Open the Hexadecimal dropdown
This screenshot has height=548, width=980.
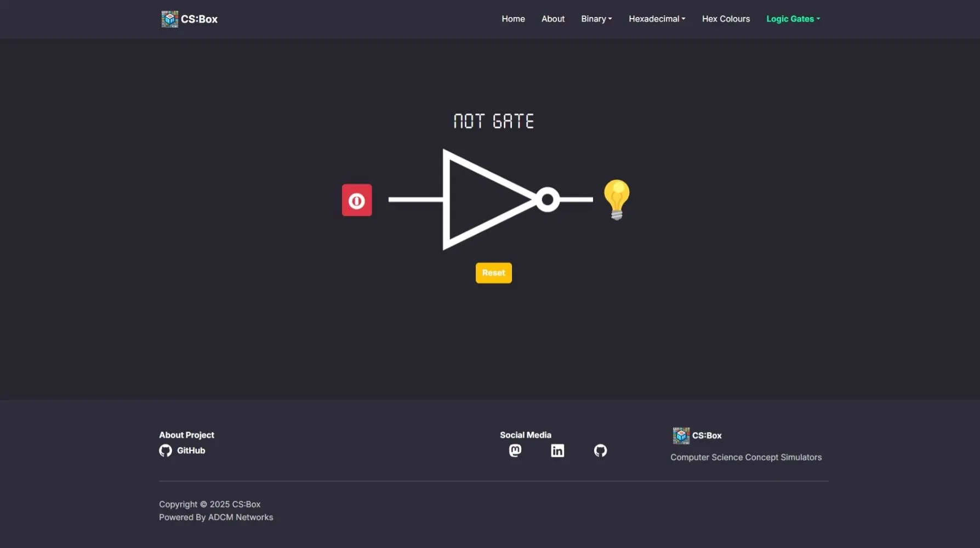tap(656, 19)
